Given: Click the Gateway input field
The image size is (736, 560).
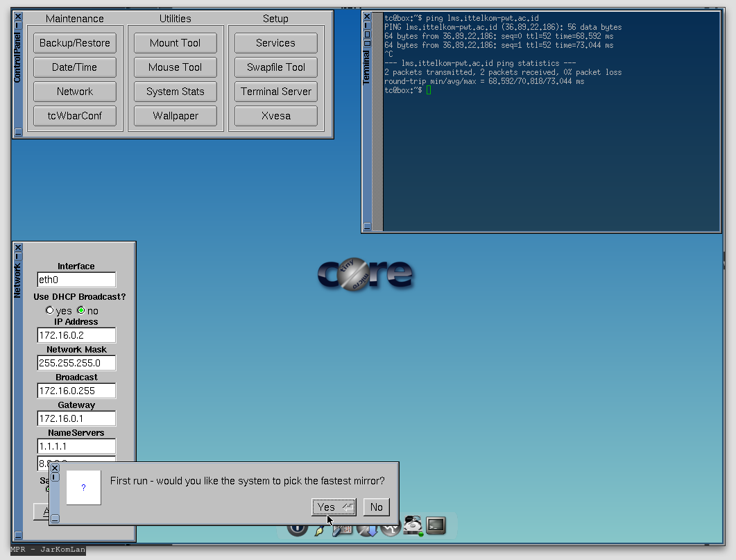Looking at the screenshot, I should 76,418.
